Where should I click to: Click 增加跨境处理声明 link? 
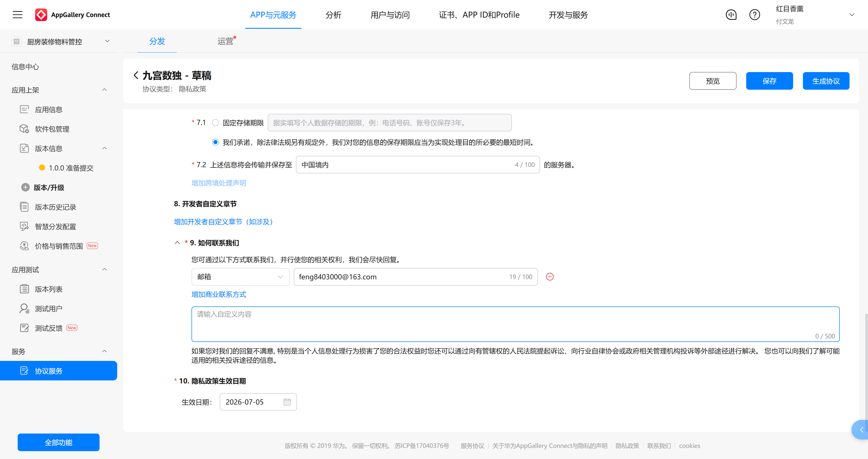219,183
